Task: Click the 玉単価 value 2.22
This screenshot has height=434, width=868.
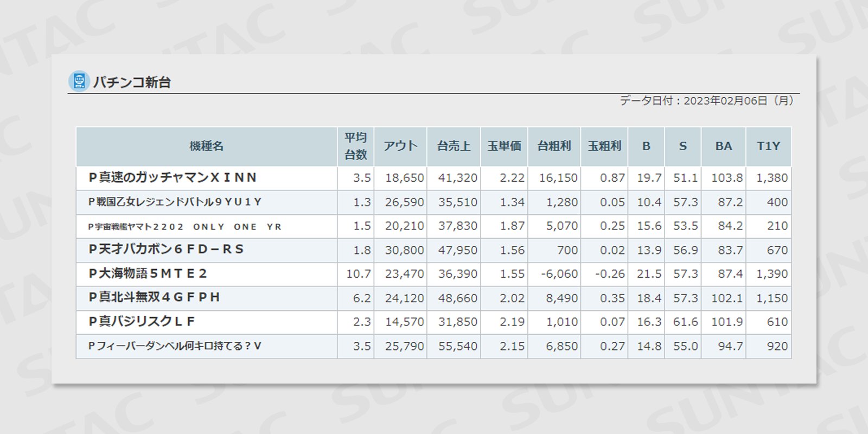Action: (x=512, y=178)
